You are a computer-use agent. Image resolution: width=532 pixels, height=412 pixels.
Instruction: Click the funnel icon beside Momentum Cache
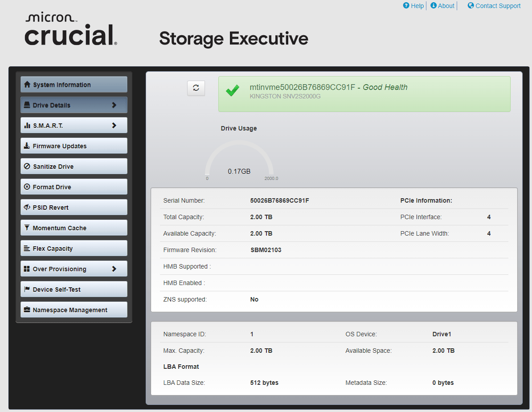27,228
